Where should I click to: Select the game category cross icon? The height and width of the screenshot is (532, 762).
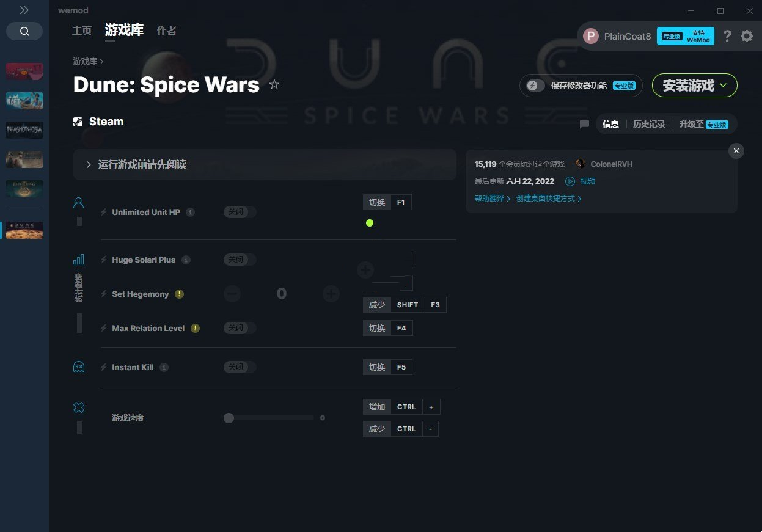click(x=78, y=407)
